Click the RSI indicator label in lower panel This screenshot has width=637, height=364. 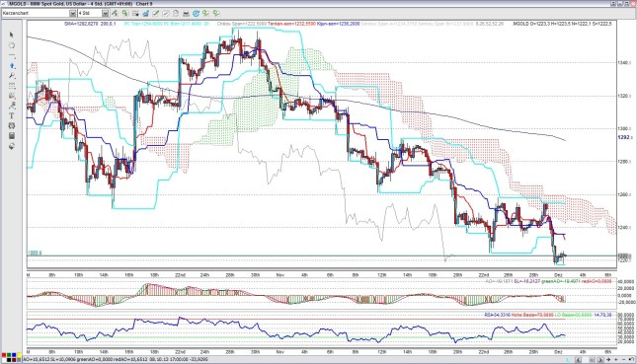click(x=497, y=315)
